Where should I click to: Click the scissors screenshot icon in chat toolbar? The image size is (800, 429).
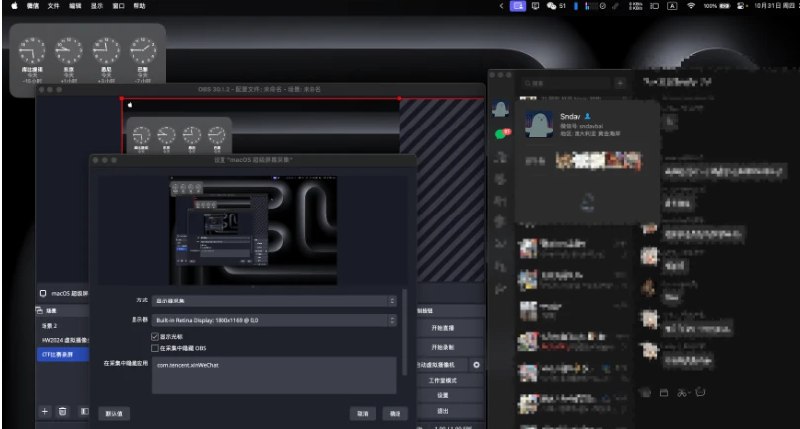pyautogui.click(x=683, y=391)
